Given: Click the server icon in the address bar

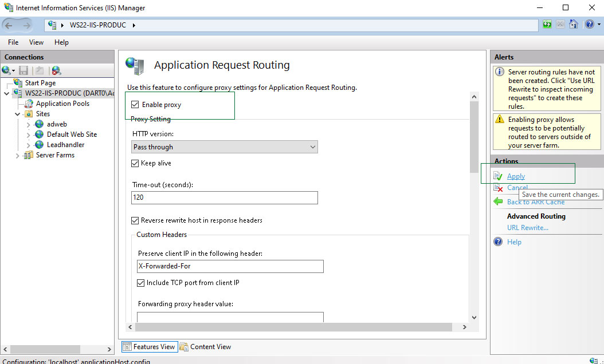Looking at the screenshot, I should coord(52,25).
